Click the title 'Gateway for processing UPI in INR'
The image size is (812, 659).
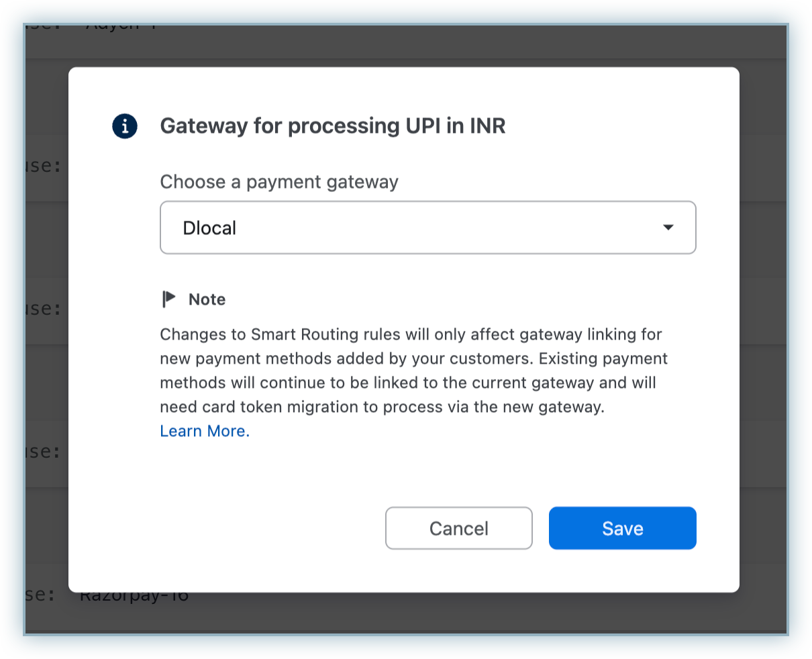click(x=332, y=126)
